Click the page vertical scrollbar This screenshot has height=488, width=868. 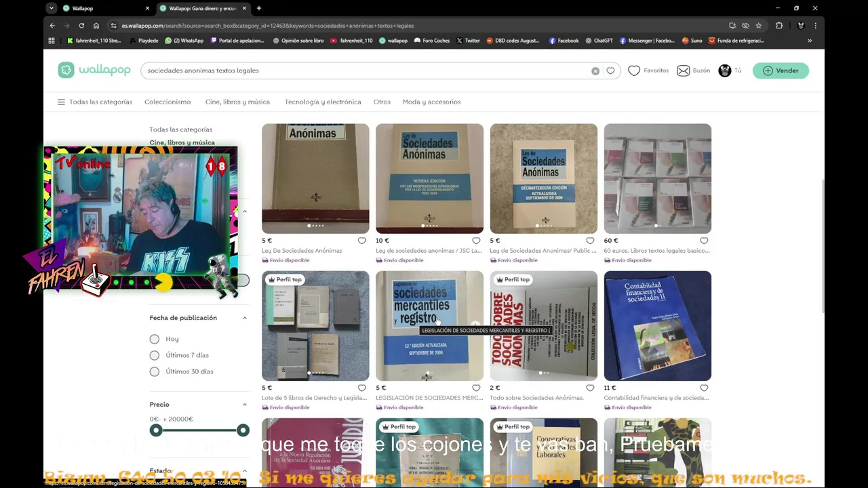822,246
